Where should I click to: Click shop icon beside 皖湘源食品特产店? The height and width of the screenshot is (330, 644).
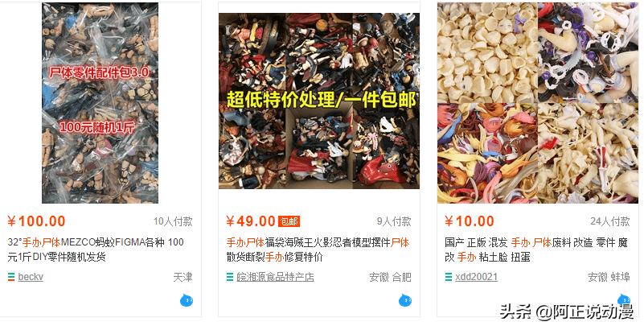click(230, 278)
